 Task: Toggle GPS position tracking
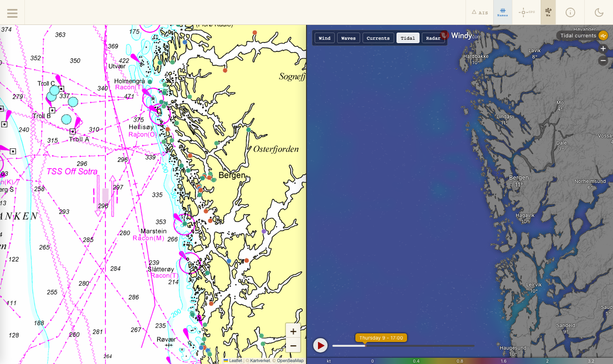click(526, 12)
